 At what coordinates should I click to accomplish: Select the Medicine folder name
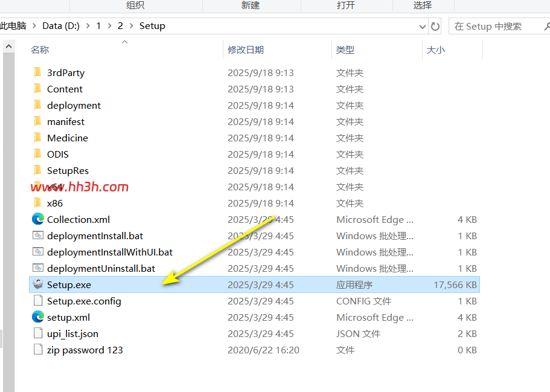pos(68,138)
